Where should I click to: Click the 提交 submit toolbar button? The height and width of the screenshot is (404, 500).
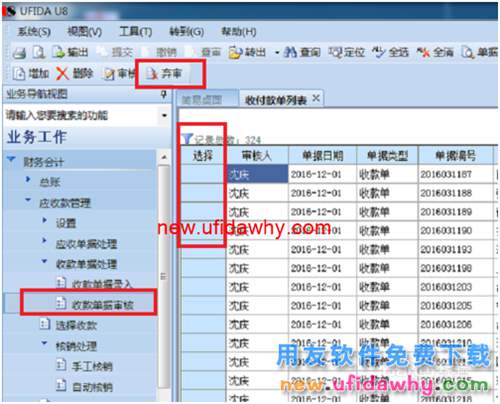116,52
